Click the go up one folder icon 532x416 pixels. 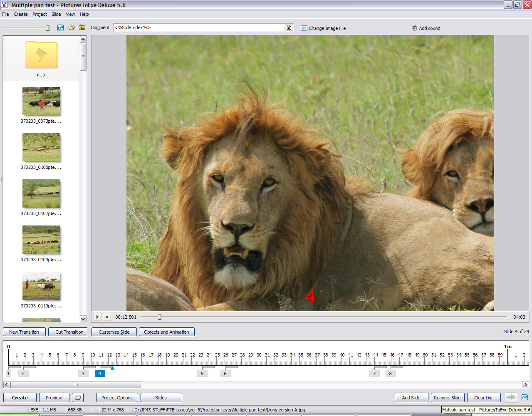82,28
